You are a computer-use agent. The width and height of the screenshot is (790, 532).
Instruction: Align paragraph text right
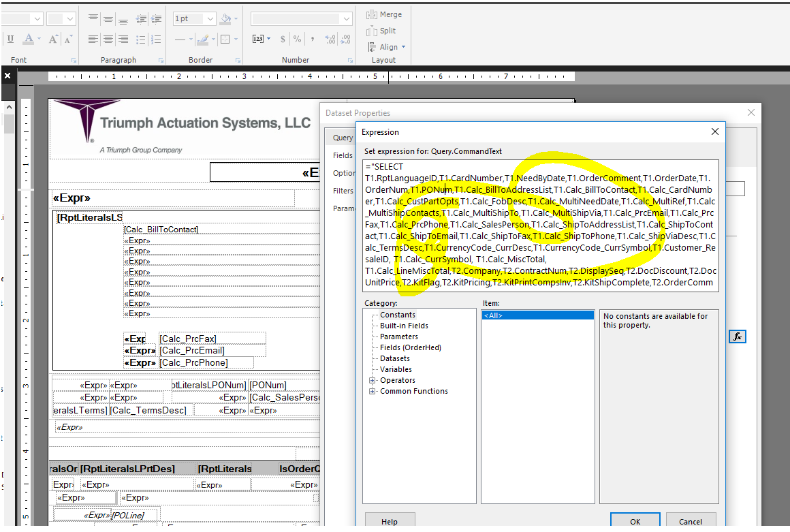[x=123, y=39]
